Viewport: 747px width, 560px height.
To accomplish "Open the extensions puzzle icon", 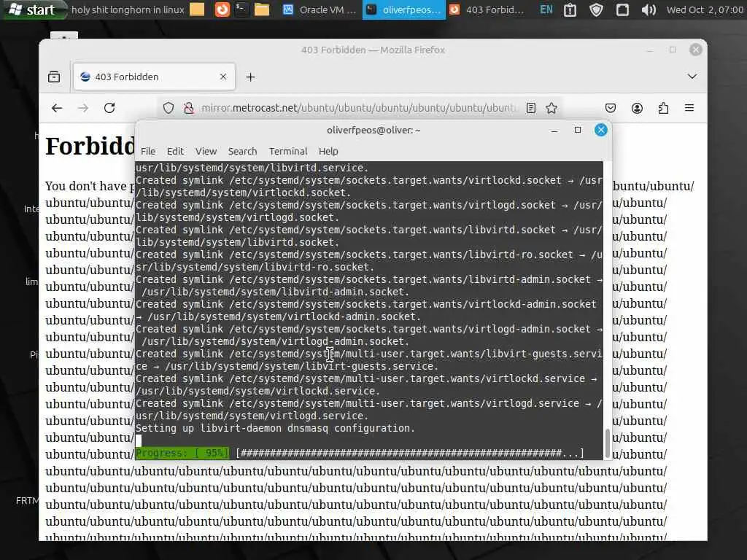I will (663, 108).
